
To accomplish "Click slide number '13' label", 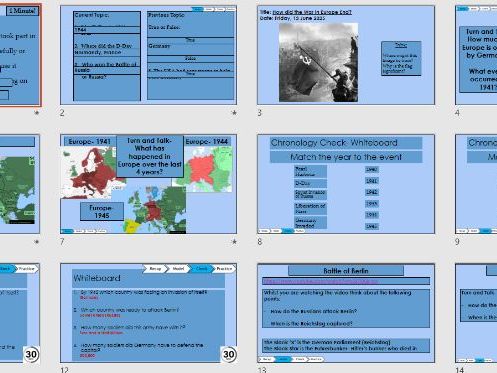I will pyautogui.click(x=262, y=370).
